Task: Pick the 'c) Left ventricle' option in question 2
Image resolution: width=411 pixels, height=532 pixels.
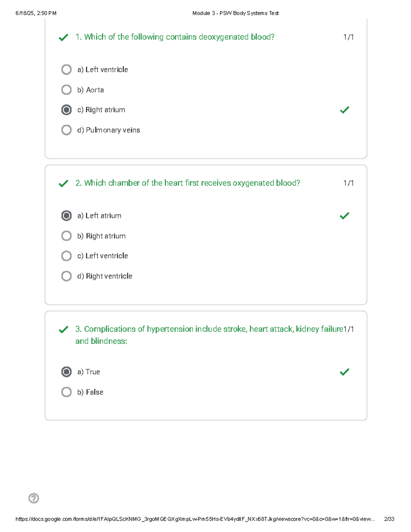Action: 66,256
